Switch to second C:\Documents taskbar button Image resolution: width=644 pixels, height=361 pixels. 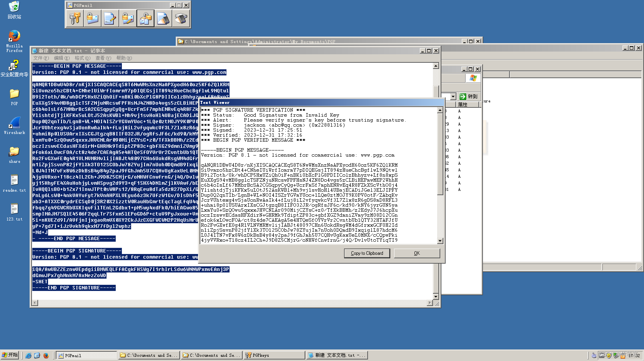click(x=212, y=355)
